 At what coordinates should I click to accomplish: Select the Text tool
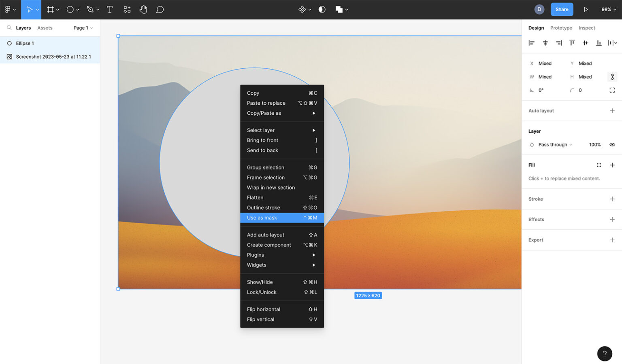click(110, 9)
